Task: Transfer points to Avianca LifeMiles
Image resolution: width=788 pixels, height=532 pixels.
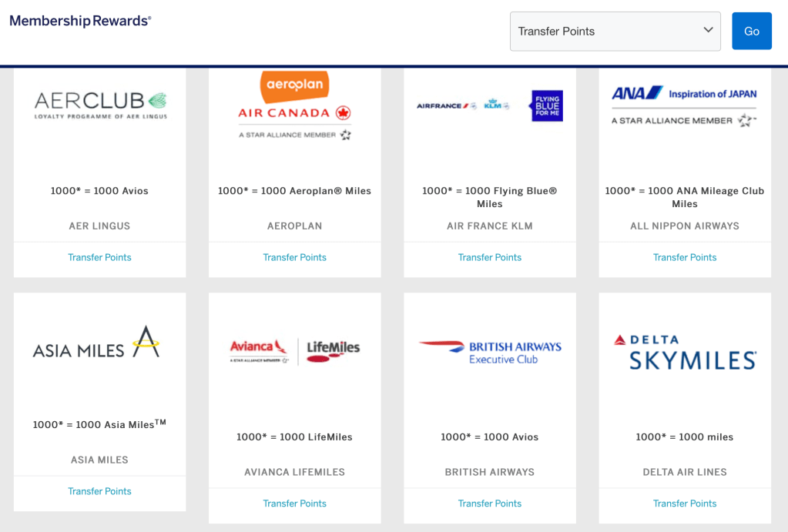Action: [294, 504]
